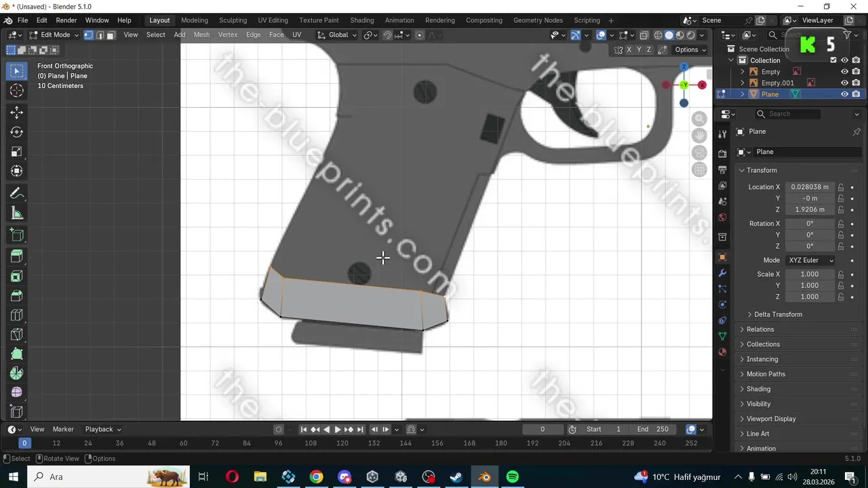Open the Physics properties tab
The width and height of the screenshot is (868, 488).
tap(722, 304)
